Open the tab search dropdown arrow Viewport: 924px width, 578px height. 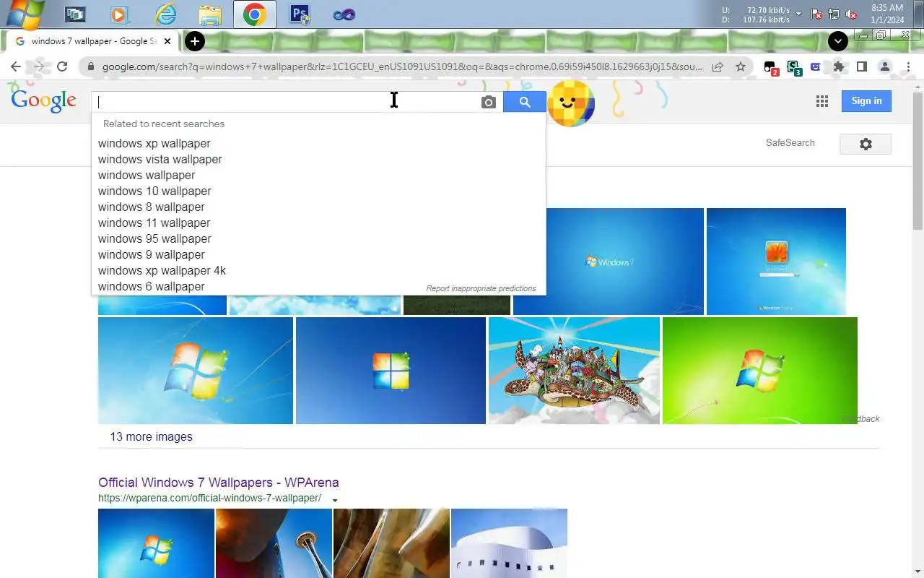tap(837, 41)
